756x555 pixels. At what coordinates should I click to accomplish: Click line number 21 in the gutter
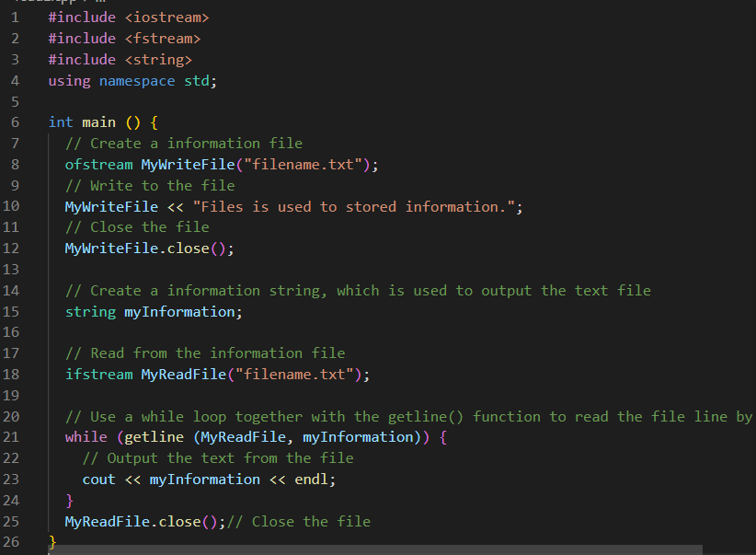tap(11, 437)
